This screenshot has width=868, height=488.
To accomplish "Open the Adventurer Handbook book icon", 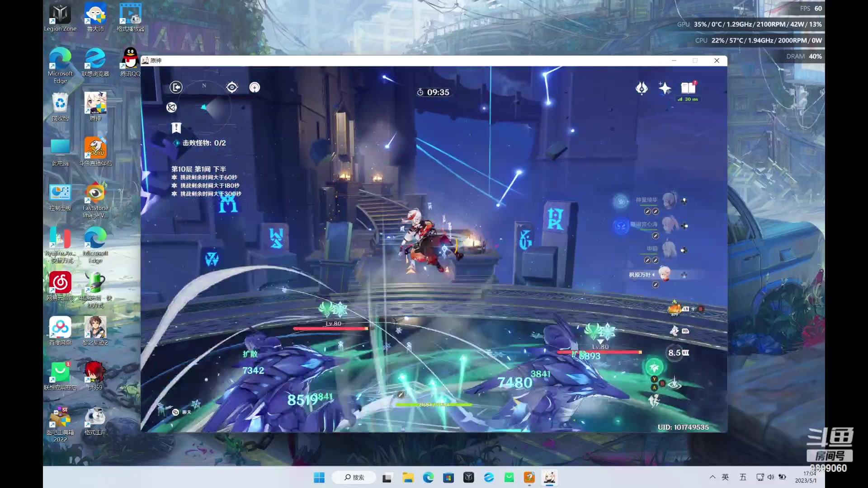I will 688,88.
